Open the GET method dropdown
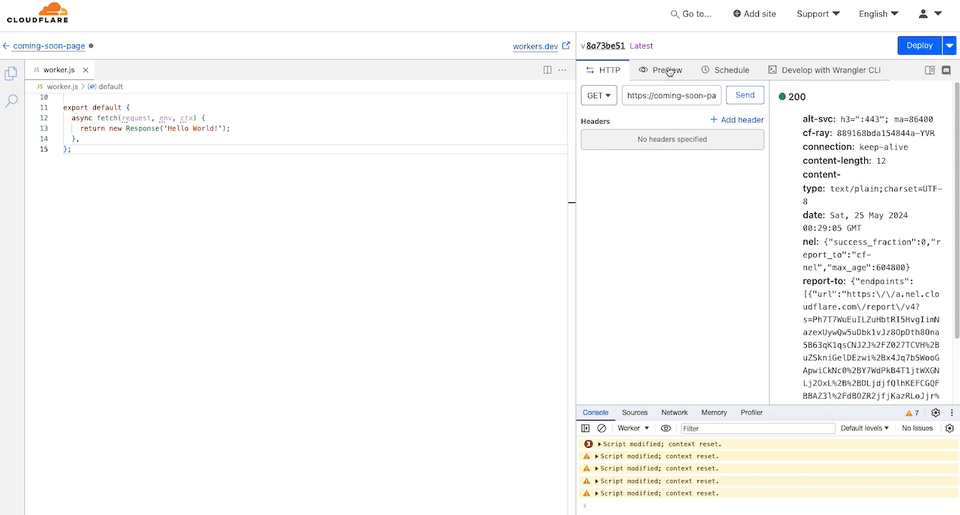This screenshot has height=515, width=960. pos(598,96)
